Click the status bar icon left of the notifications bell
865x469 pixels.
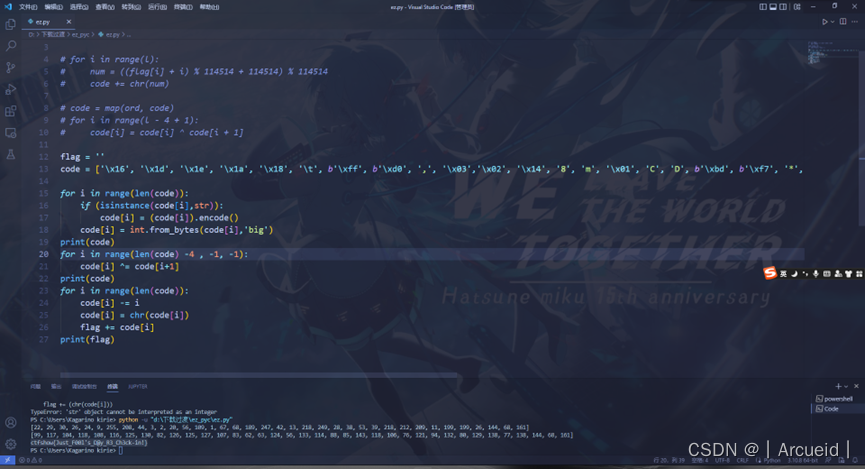[841, 460]
